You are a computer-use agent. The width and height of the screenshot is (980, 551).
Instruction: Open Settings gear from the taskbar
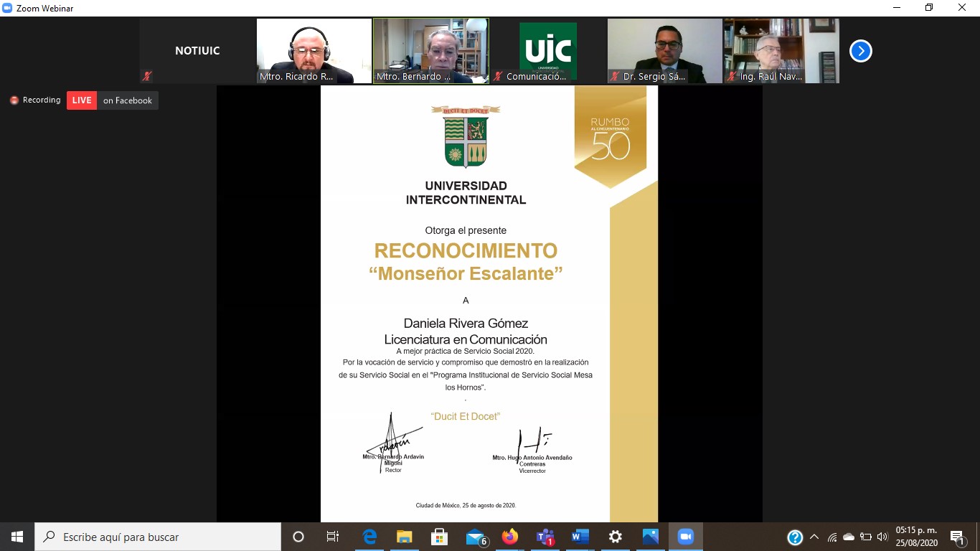(616, 537)
